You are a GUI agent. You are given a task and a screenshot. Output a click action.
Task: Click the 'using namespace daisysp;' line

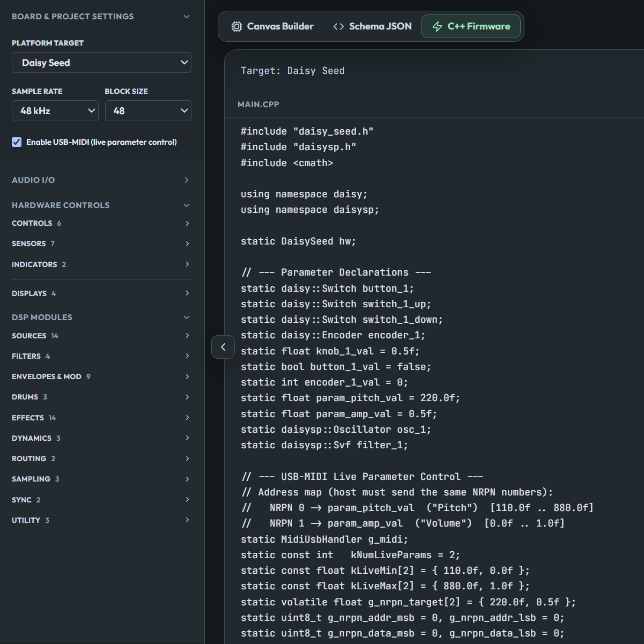[x=310, y=210]
